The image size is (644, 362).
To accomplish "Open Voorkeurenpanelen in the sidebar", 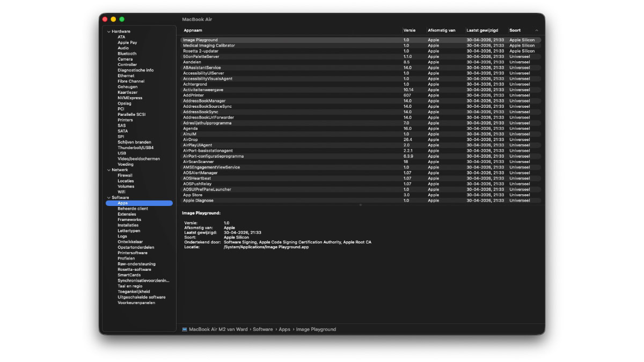I will point(136,303).
